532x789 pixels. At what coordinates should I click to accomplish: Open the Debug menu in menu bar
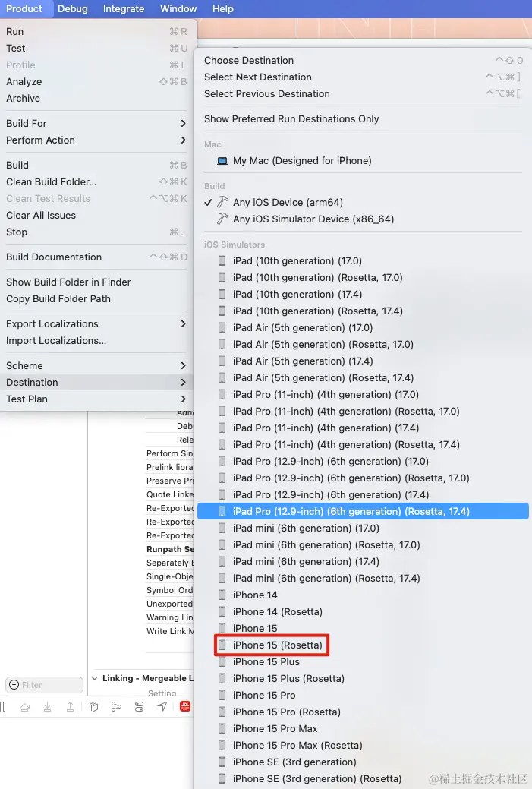tap(72, 9)
